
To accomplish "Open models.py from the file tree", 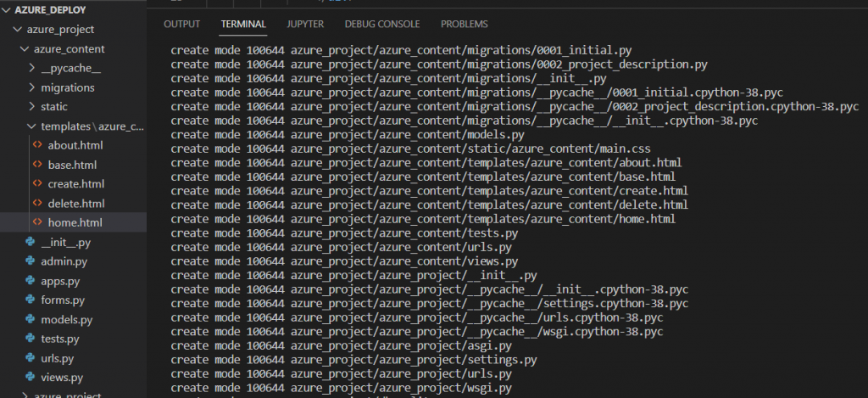I will coord(66,320).
